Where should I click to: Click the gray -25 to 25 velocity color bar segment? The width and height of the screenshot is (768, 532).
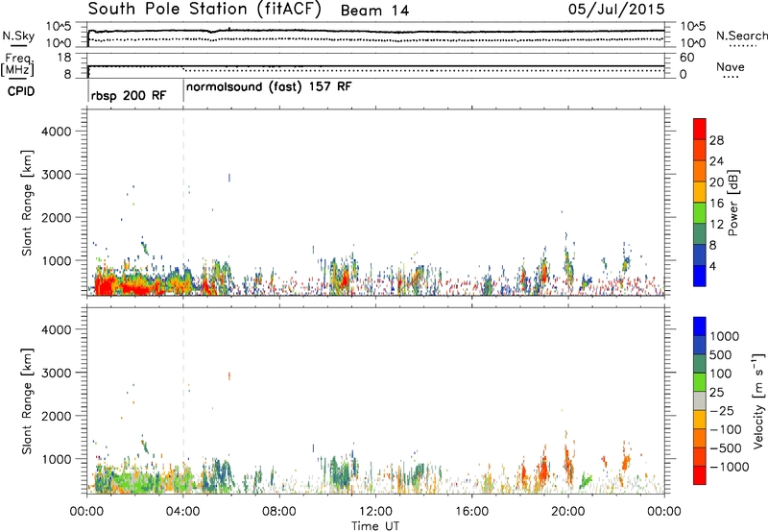[700, 401]
